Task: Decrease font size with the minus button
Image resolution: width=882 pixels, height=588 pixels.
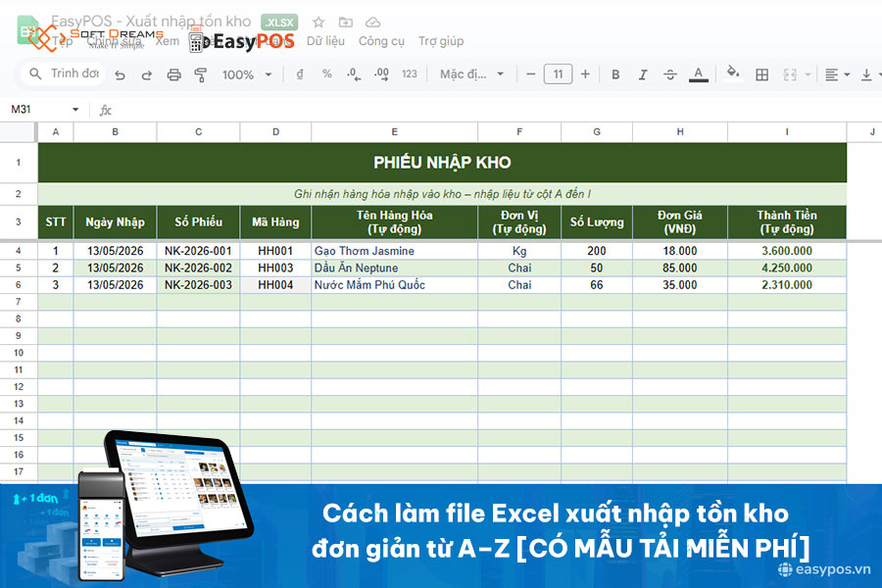Action: click(x=530, y=74)
